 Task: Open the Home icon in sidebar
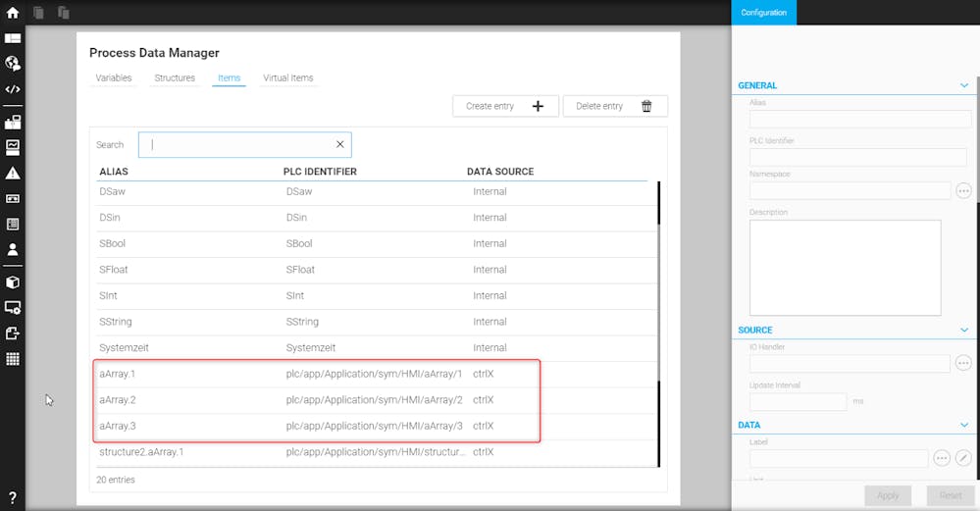pyautogui.click(x=13, y=13)
